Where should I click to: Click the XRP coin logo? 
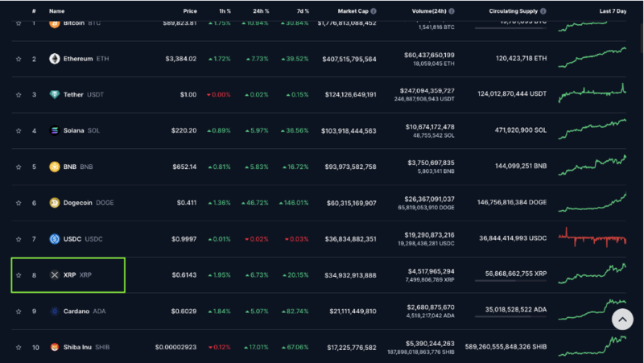55,274
